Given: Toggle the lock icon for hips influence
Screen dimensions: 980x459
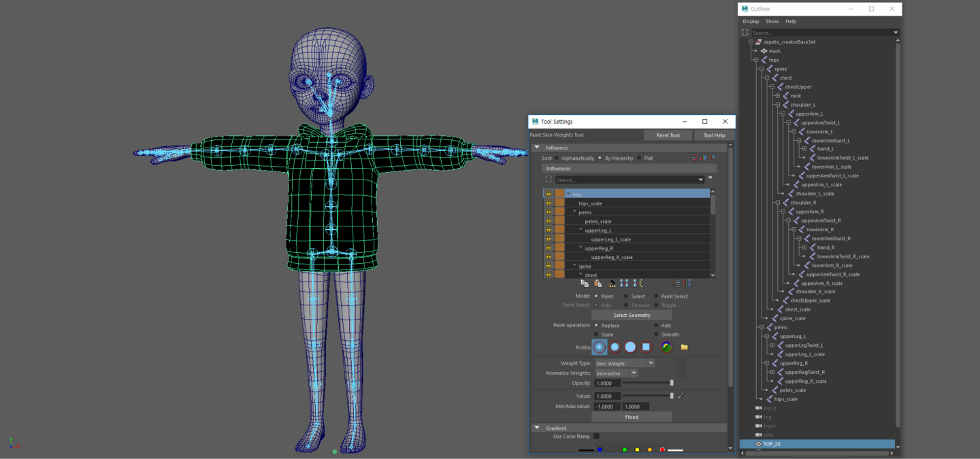Looking at the screenshot, I should click(549, 194).
